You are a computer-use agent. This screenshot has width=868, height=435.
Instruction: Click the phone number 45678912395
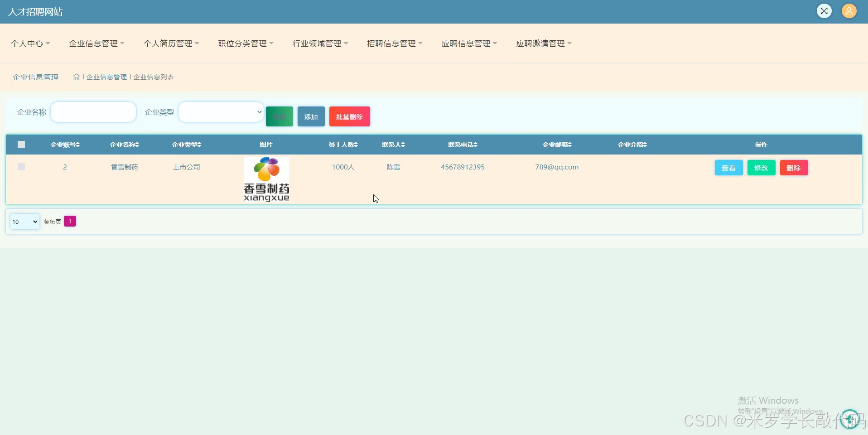click(463, 167)
